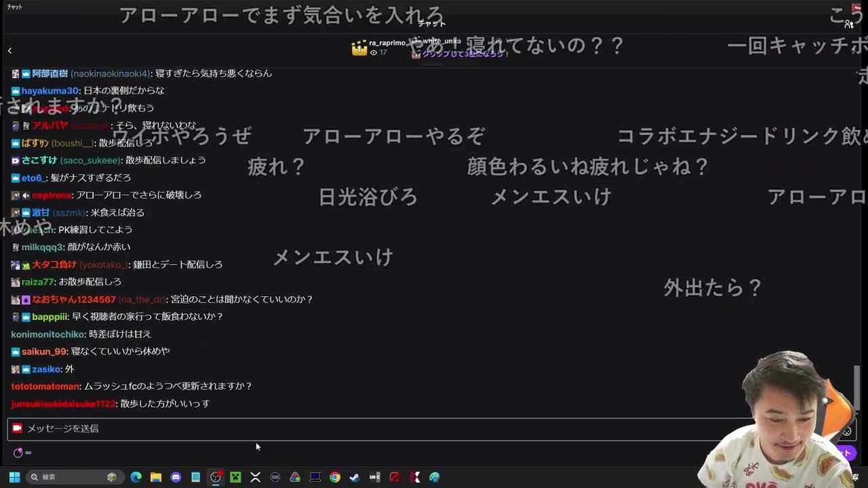Screen dimensions: 868x488
Task: Click username hayakuma30 in chat
Action: (x=50, y=91)
